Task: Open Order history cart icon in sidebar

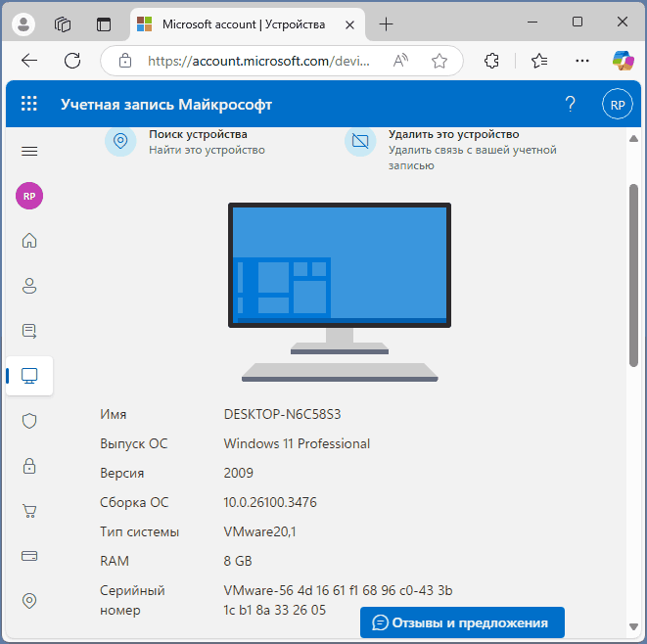Action: coord(29,511)
